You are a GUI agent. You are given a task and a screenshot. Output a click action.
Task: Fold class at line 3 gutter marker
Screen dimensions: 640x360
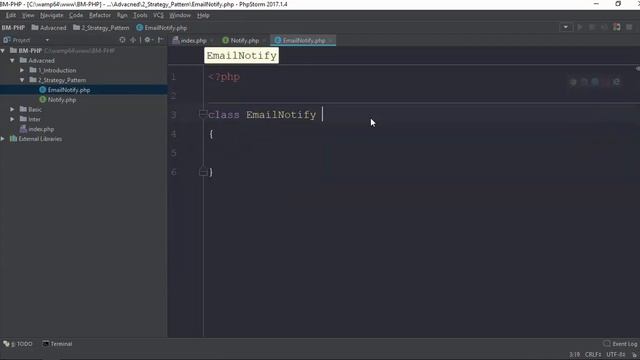pyautogui.click(x=203, y=114)
